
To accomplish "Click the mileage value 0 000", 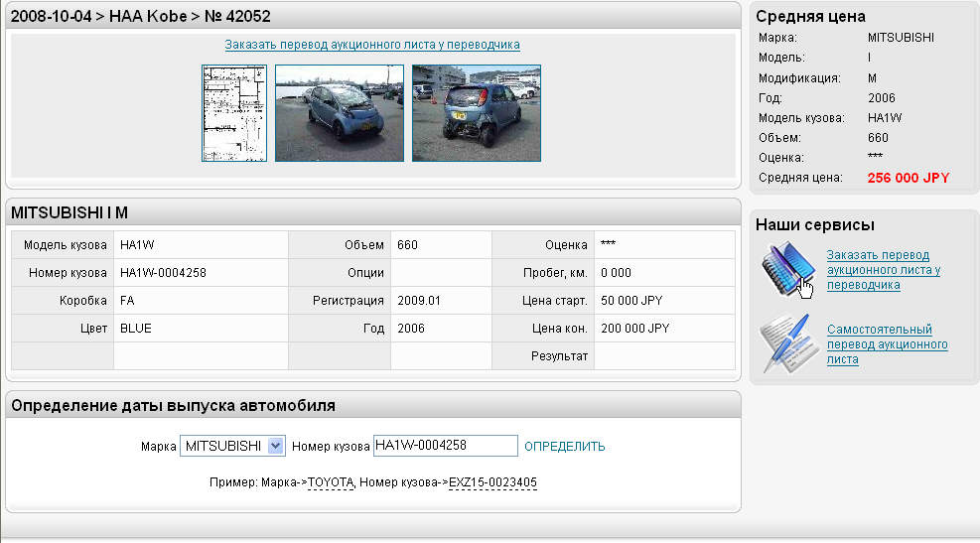I will click(616, 272).
